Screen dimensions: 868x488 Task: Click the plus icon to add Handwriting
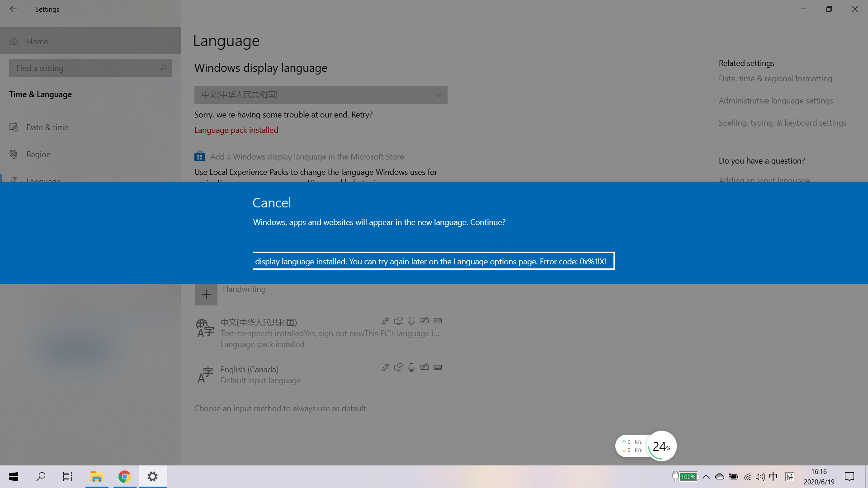(x=206, y=294)
